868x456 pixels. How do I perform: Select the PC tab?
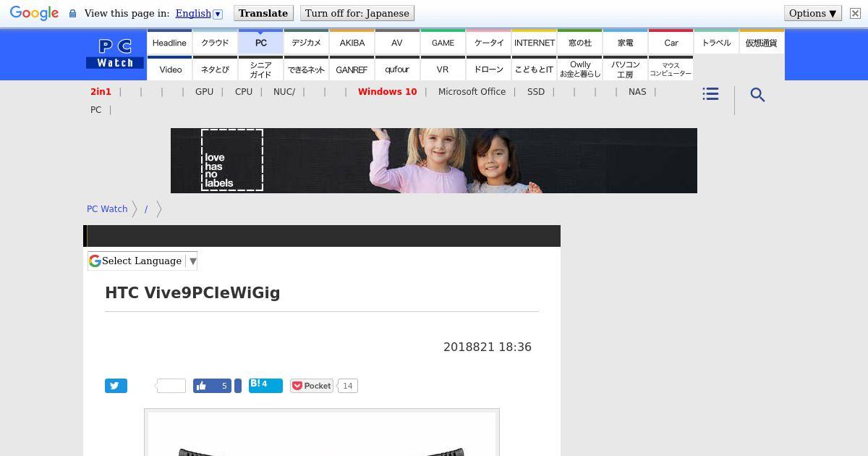coord(261,42)
